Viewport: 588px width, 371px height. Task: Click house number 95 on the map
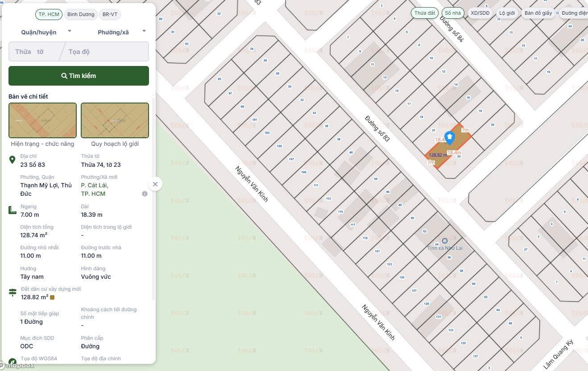tap(219, 79)
